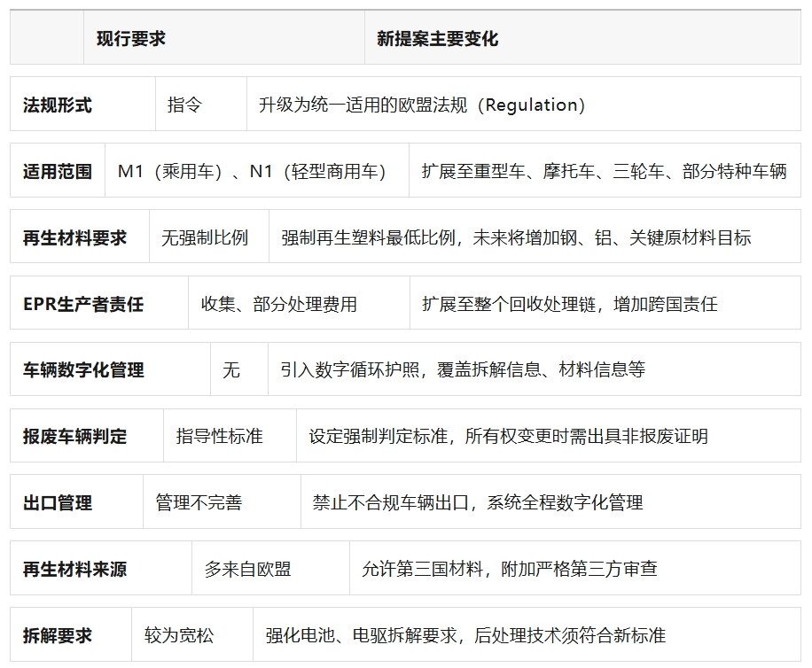Click the 收集、部分处理费用 cell

point(278,305)
